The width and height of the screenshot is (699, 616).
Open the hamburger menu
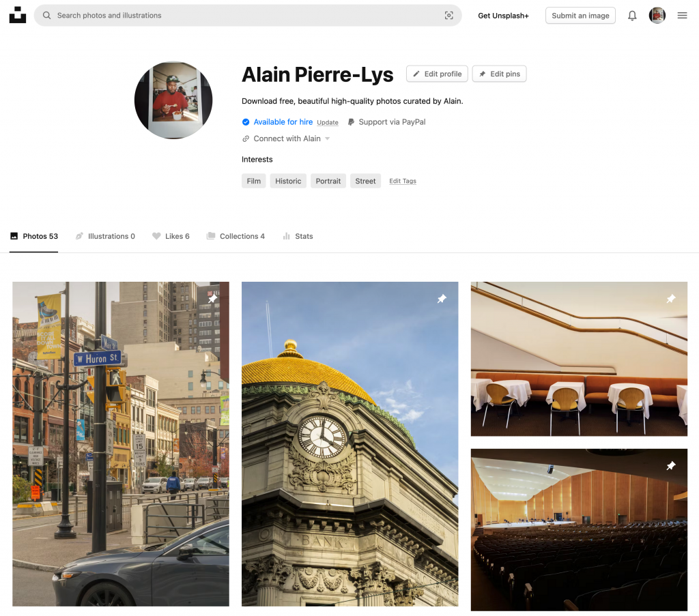(x=682, y=16)
